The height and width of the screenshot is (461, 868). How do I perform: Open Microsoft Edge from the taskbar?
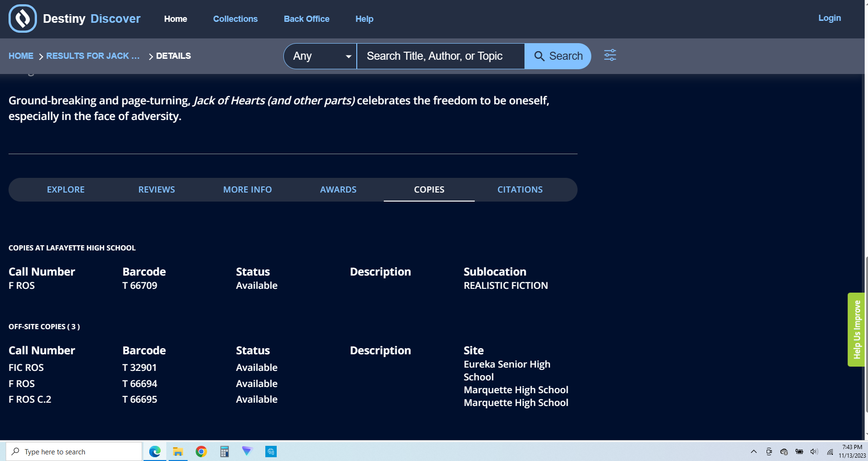pyautogui.click(x=155, y=452)
